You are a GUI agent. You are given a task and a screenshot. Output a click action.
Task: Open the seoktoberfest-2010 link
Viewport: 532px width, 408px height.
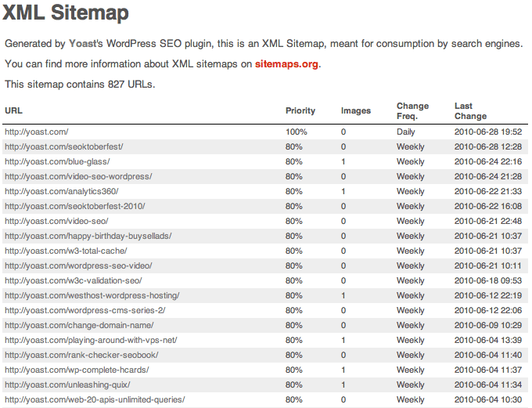74,207
